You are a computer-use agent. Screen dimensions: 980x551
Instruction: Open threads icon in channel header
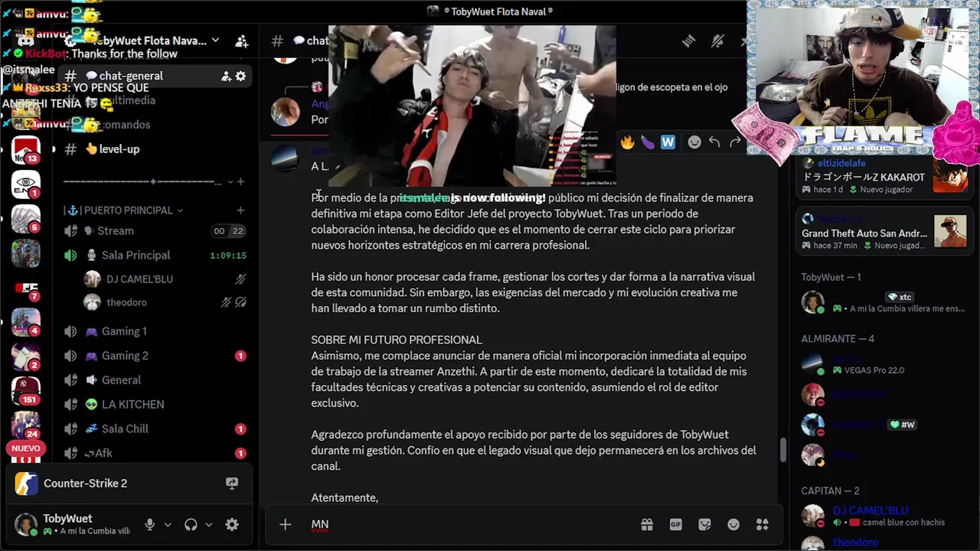point(688,41)
